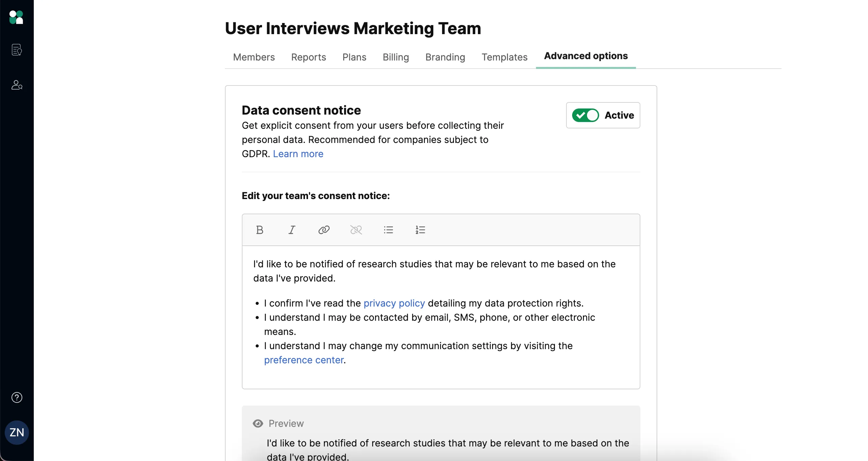Open the help question mark icon
The image size is (868, 461).
[x=17, y=397]
